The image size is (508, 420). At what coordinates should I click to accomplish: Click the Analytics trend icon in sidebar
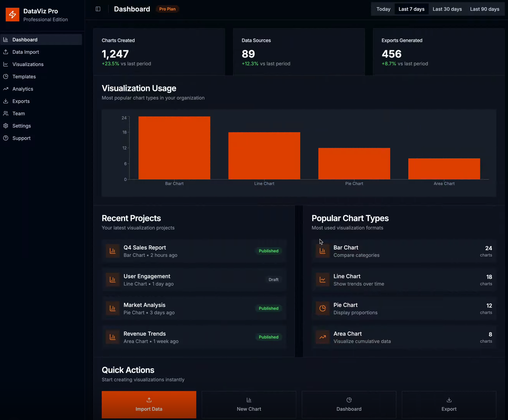click(6, 89)
